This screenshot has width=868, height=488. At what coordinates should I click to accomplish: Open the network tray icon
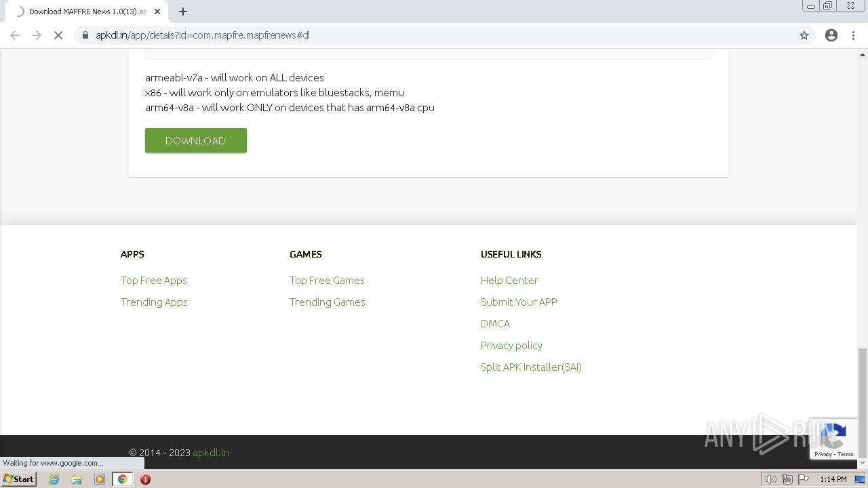(787, 479)
